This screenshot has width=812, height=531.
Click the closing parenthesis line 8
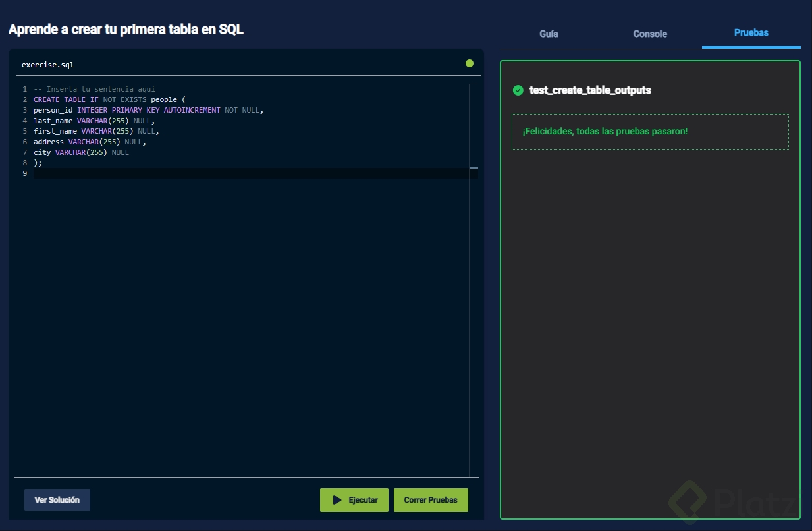coord(38,163)
